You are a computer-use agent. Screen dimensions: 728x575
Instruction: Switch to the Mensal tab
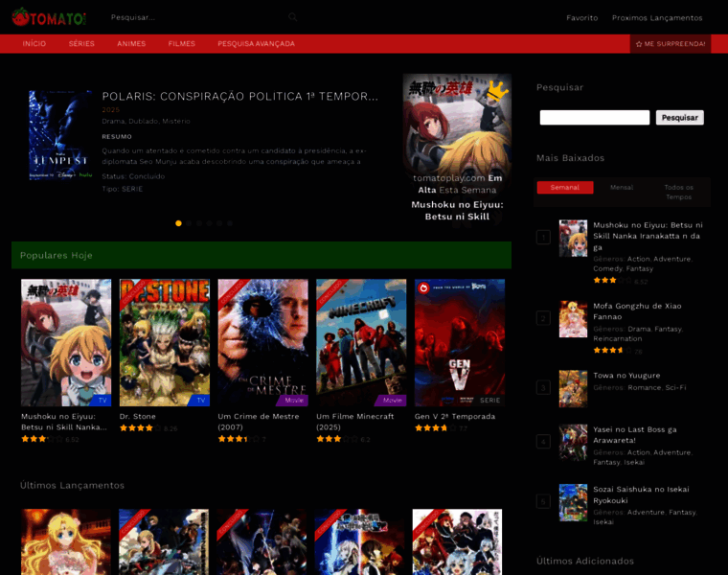pyautogui.click(x=622, y=188)
